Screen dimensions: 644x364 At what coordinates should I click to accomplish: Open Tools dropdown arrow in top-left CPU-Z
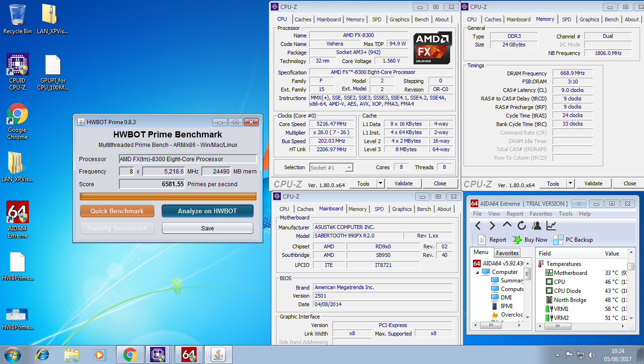point(380,183)
